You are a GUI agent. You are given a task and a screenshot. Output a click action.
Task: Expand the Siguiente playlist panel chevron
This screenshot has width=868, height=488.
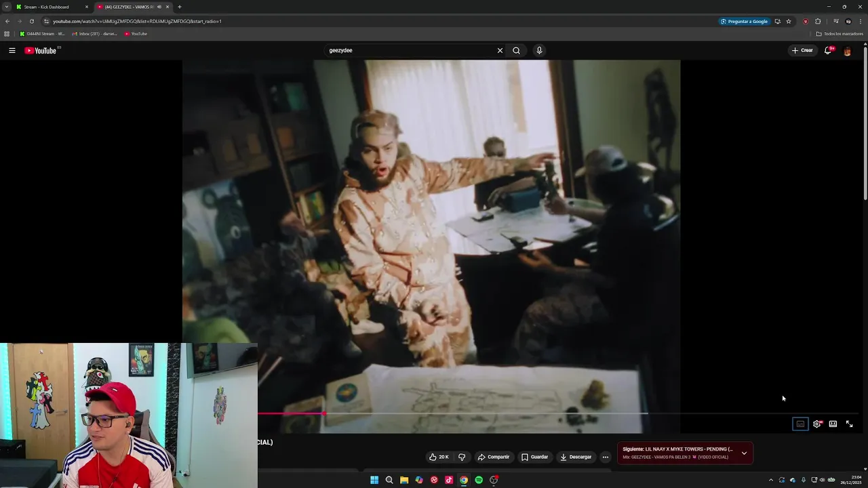pyautogui.click(x=744, y=453)
